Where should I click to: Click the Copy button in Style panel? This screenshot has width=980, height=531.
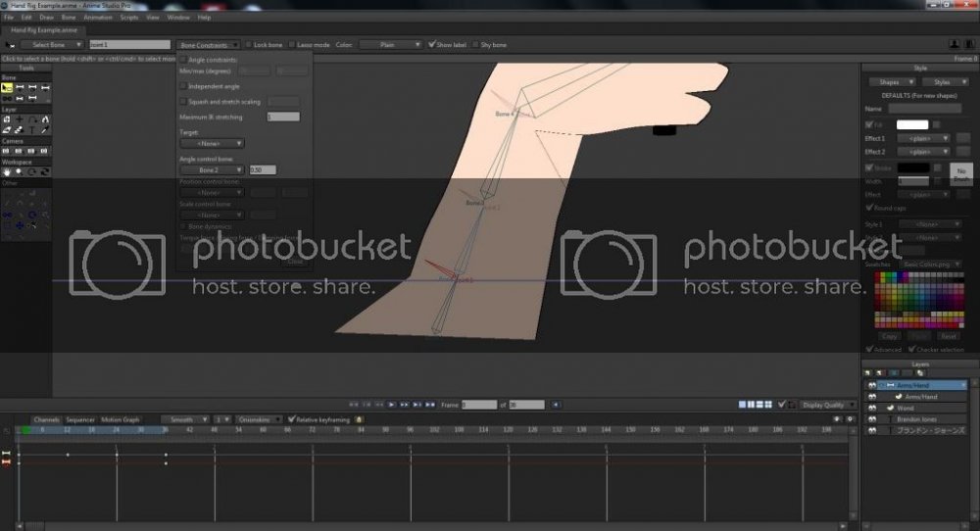point(890,336)
